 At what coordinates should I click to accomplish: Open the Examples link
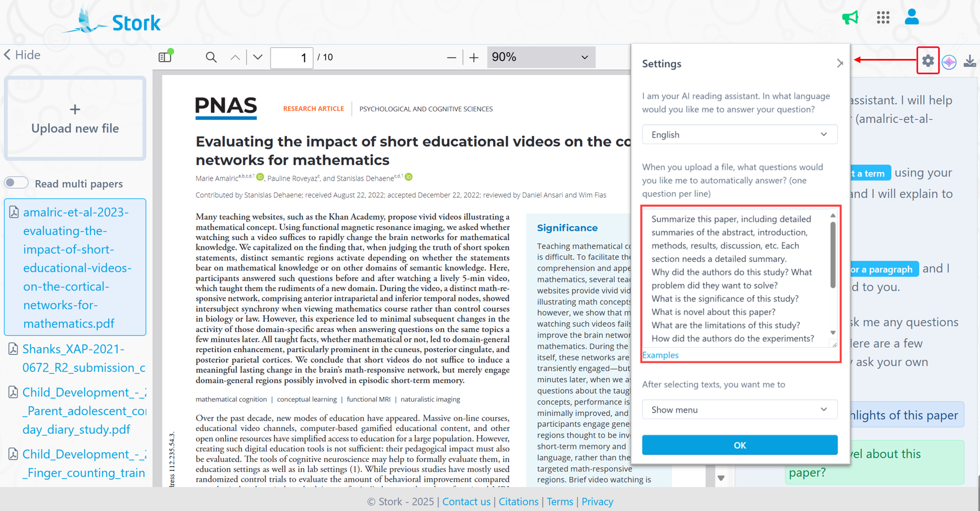660,355
